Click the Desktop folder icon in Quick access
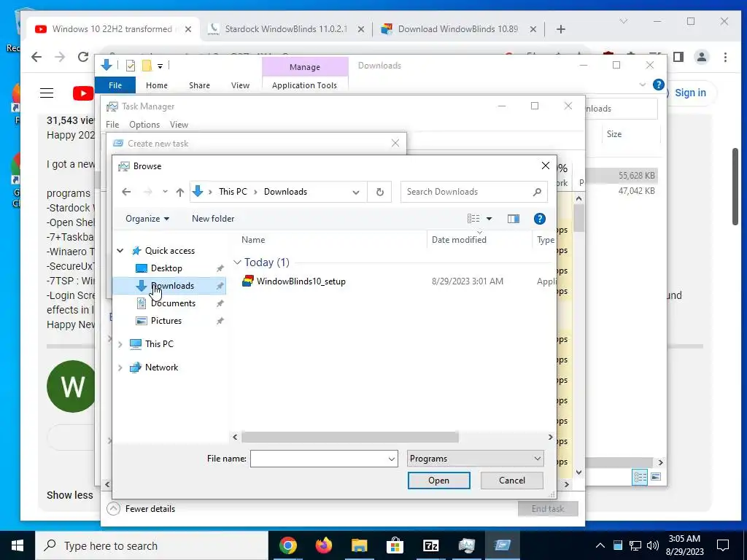Viewport: 747px width, 560px height. pos(142,268)
